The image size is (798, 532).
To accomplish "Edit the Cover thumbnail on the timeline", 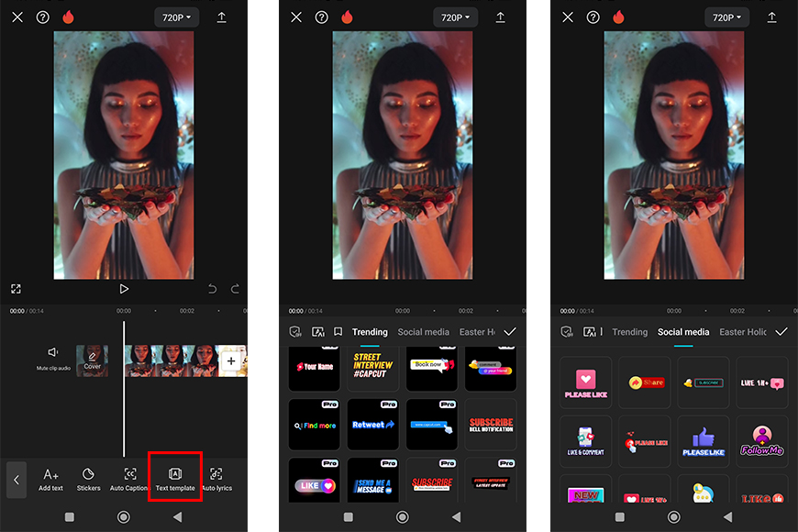I will (x=92, y=360).
